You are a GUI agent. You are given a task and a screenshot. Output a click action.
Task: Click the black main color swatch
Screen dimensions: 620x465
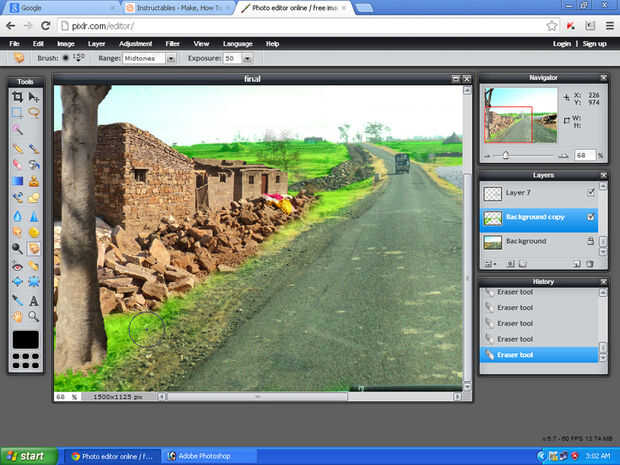pyautogui.click(x=26, y=339)
